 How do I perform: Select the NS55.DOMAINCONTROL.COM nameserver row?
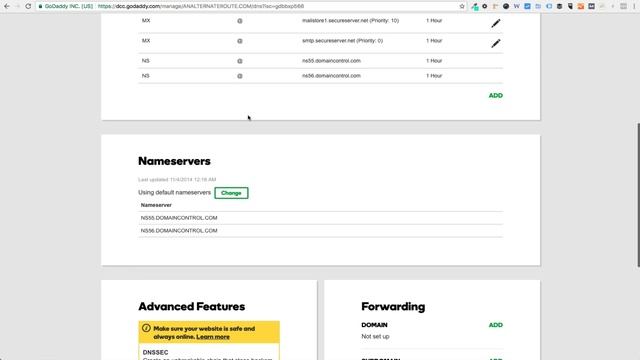[320, 218]
